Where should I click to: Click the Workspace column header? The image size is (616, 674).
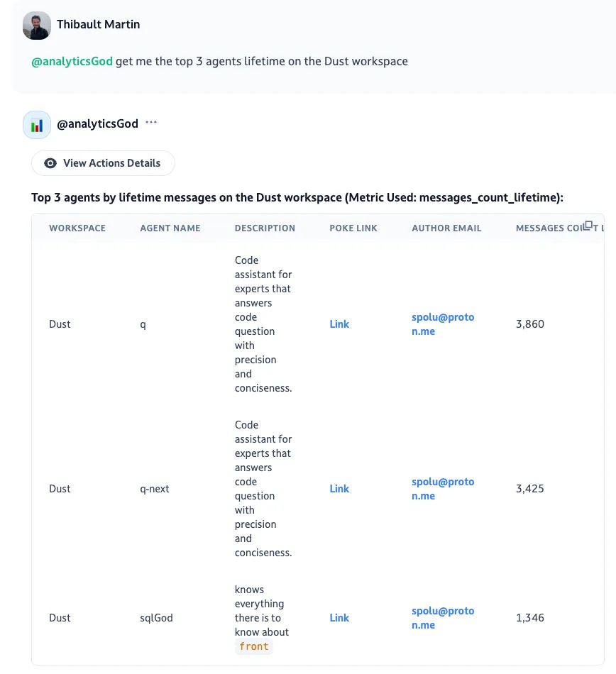coord(77,228)
